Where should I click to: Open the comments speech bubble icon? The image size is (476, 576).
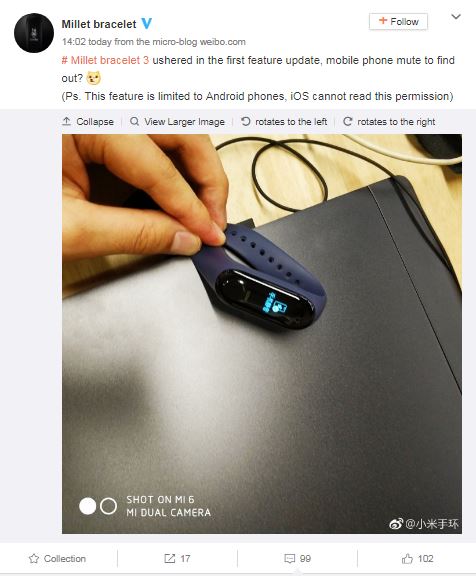289,559
